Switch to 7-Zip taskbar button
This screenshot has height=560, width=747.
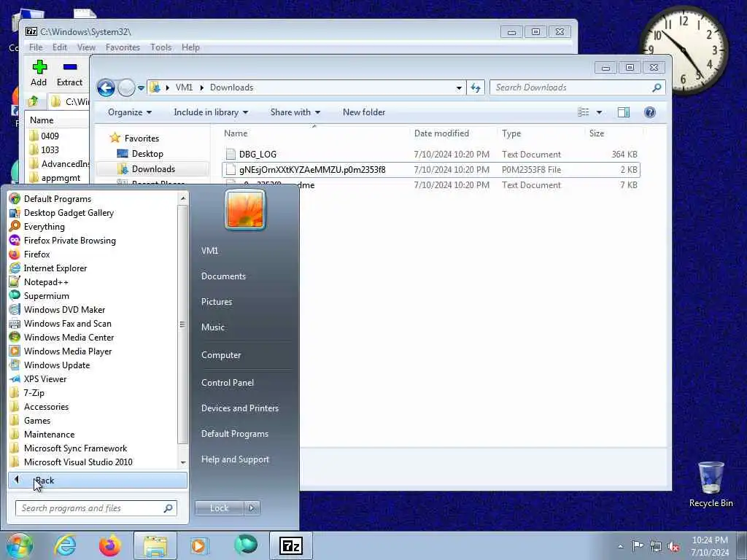(x=291, y=545)
